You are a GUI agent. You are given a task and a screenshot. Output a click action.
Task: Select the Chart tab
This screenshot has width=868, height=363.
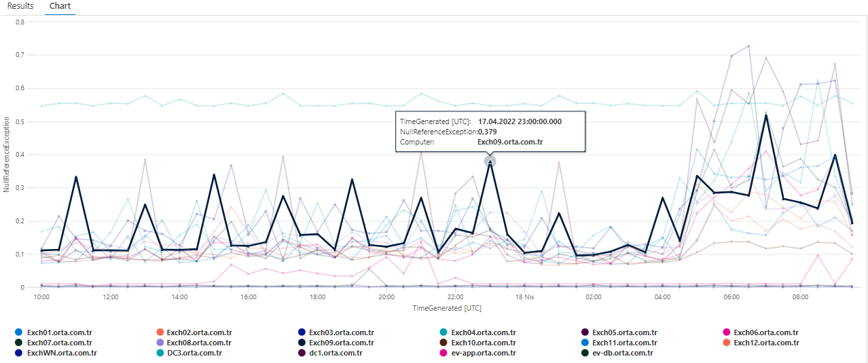tap(60, 6)
